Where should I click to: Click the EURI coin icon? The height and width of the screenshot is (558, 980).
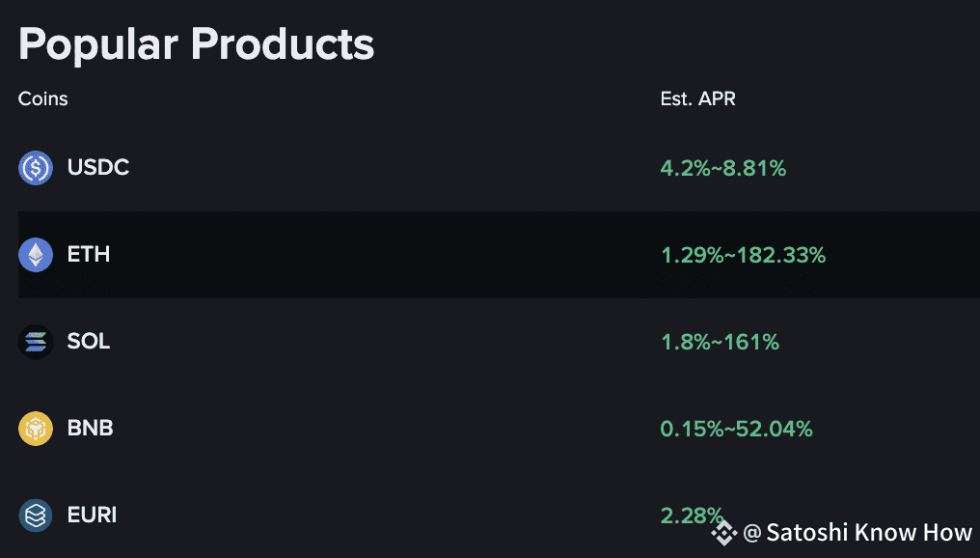pos(36,516)
